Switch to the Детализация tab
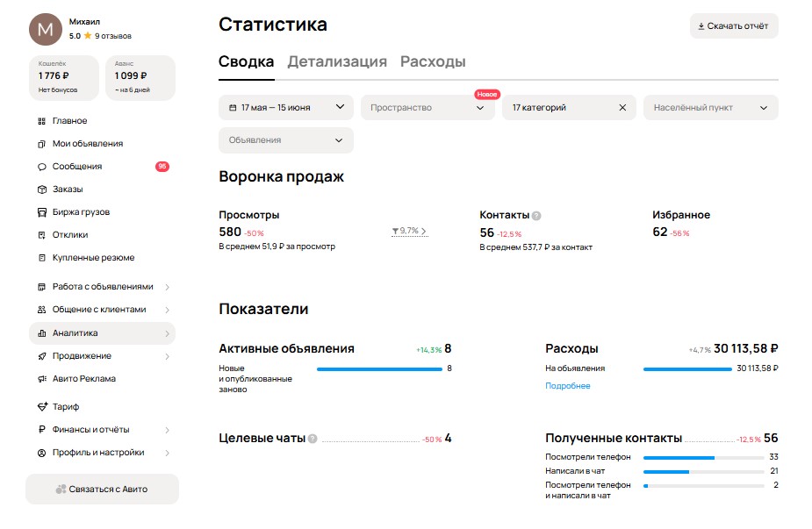The height and width of the screenshot is (529, 812). pyautogui.click(x=337, y=61)
